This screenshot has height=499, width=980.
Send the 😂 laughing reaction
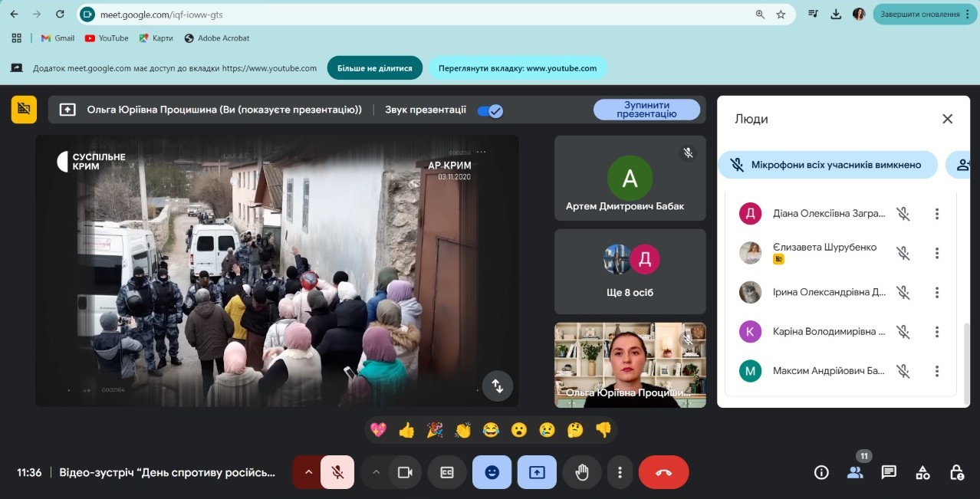(491, 430)
